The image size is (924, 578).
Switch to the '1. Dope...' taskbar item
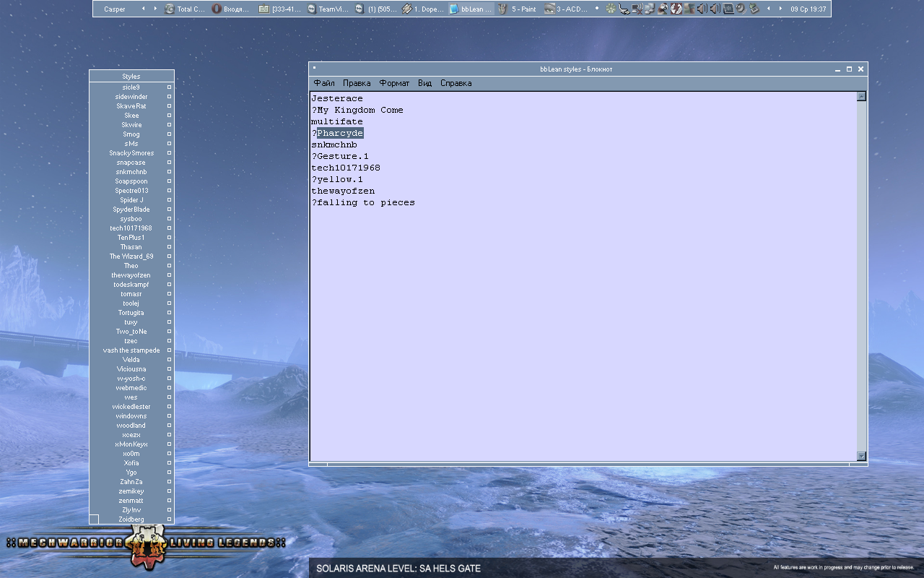click(x=422, y=9)
